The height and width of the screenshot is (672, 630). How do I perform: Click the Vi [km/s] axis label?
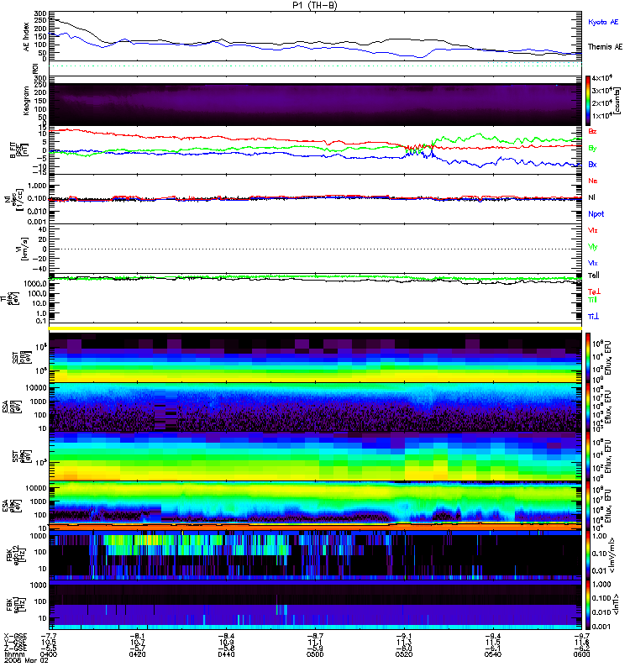coord(23,248)
